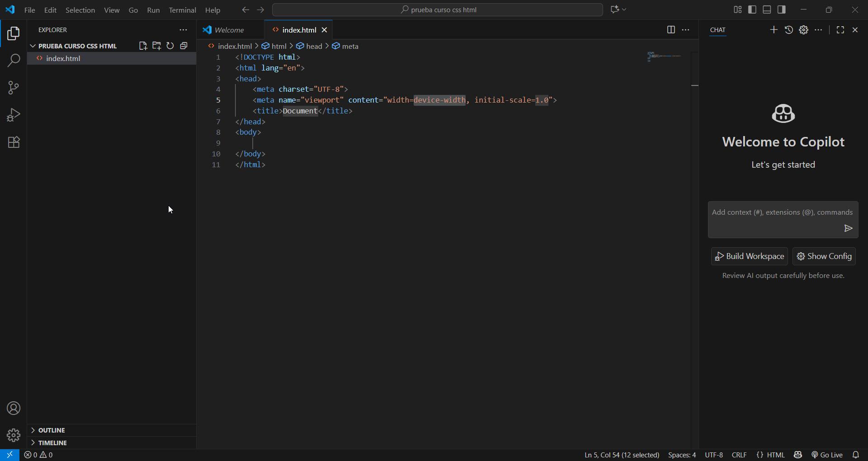Open the Terminal menu
This screenshot has height=461, width=868.
pos(182,10)
